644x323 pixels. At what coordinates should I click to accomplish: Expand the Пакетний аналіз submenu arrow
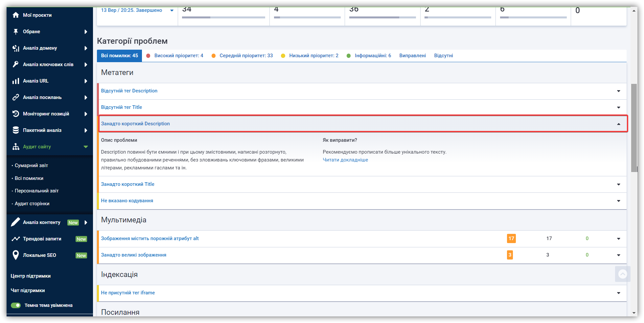pyautogui.click(x=86, y=130)
